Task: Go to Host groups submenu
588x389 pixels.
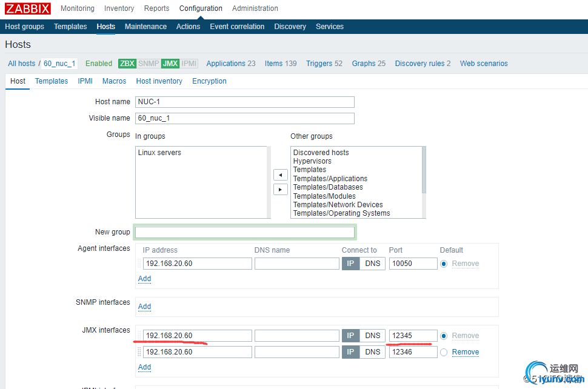Action: click(x=24, y=27)
